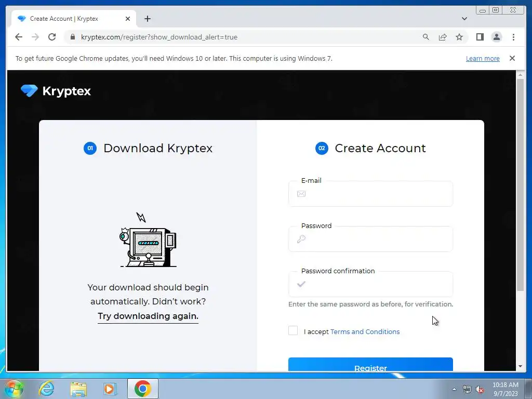Click the browser forward arrow
The width and height of the screenshot is (532, 399).
point(35,37)
